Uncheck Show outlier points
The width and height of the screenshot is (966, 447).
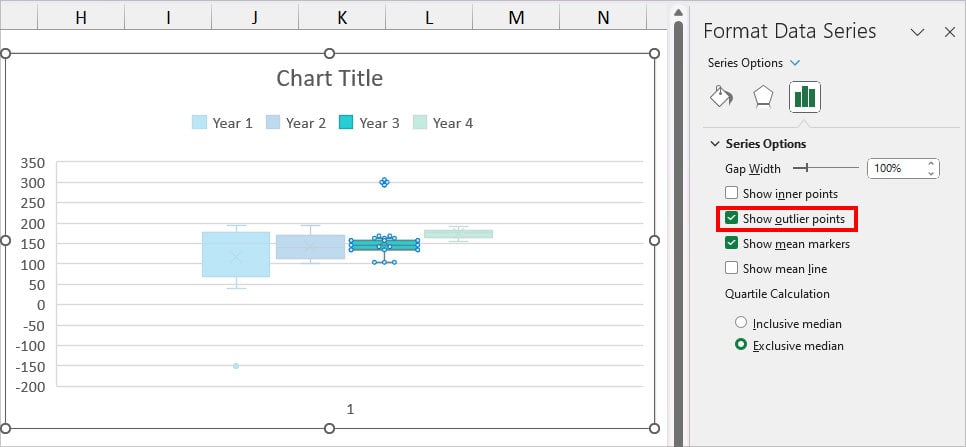tap(731, 218)
